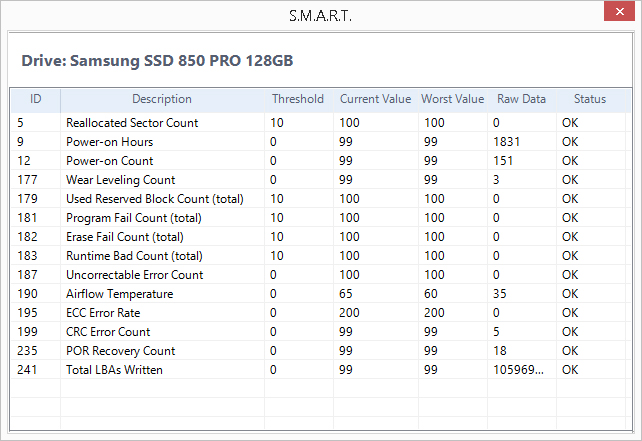Click the ID cell 5
This screenshot has width=642, height=441.
pos(20,122)
